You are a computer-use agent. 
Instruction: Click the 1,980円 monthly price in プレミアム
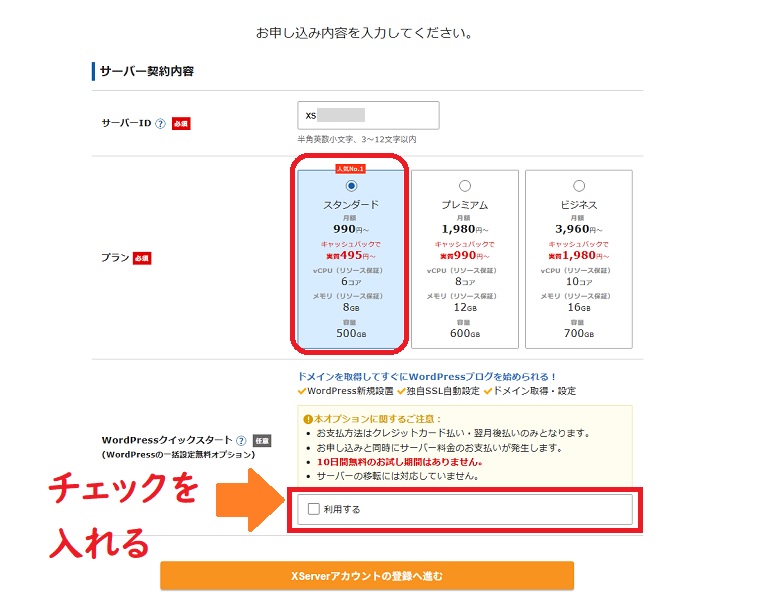coord(465,229)
